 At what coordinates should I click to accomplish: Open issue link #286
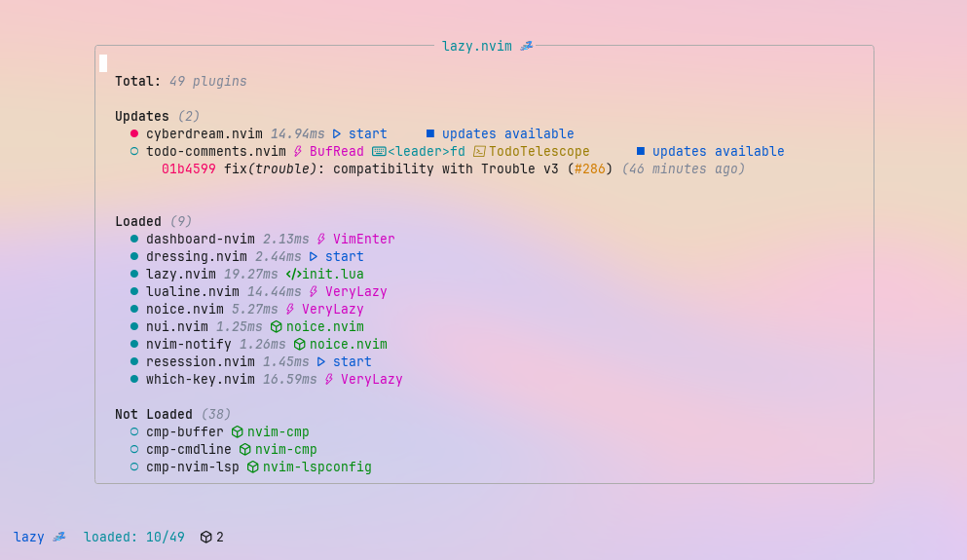point(589,169)
